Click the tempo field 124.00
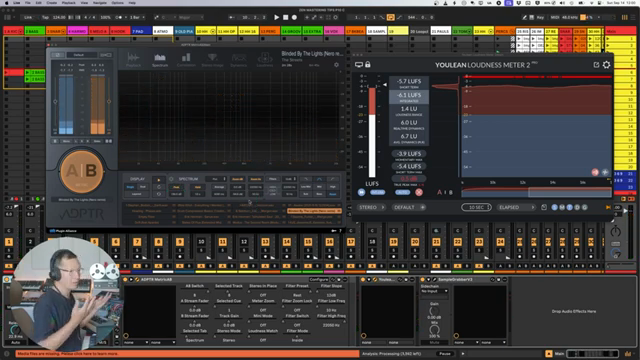Screen dimensions: 640x360 [x=59, y=18]
